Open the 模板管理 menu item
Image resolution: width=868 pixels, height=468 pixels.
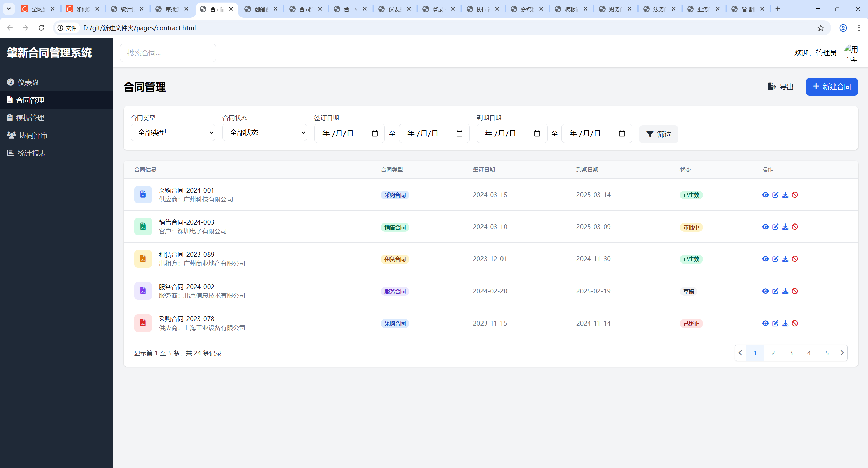click(30, 118)
